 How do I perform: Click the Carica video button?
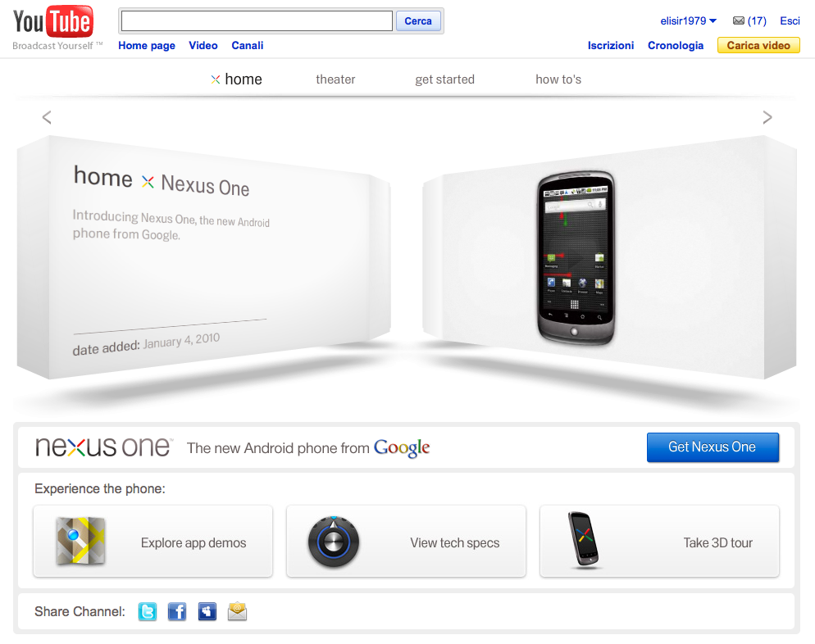[758, 45]
